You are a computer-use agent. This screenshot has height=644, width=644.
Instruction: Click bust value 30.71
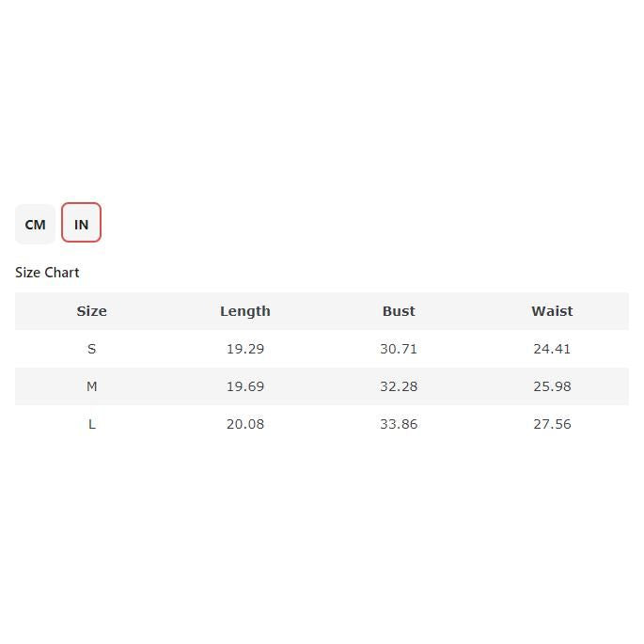pyautogui.click(x=399, y=349)
